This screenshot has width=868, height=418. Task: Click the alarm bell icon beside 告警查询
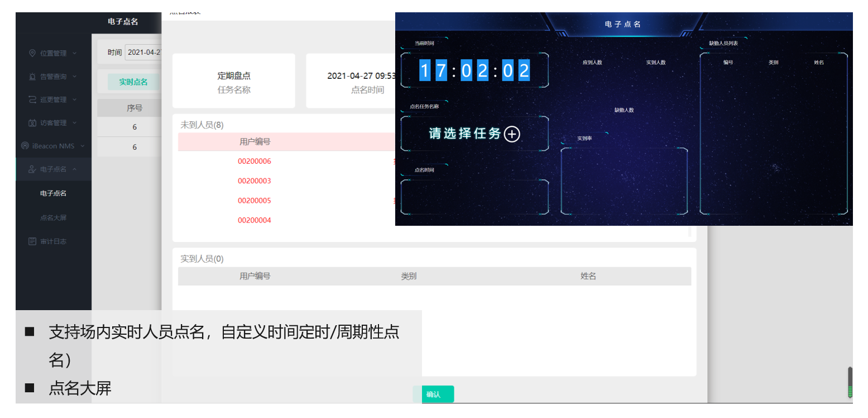(32, 77)
